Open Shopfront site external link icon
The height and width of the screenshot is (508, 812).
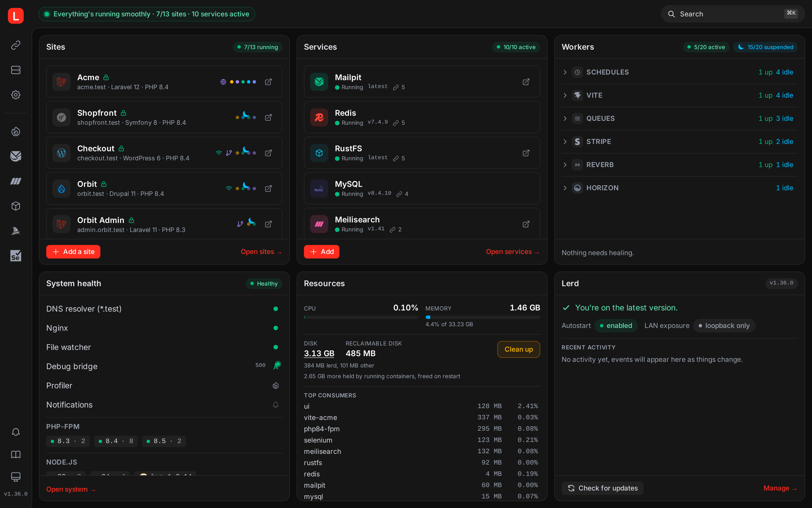(x=268, y=118)
